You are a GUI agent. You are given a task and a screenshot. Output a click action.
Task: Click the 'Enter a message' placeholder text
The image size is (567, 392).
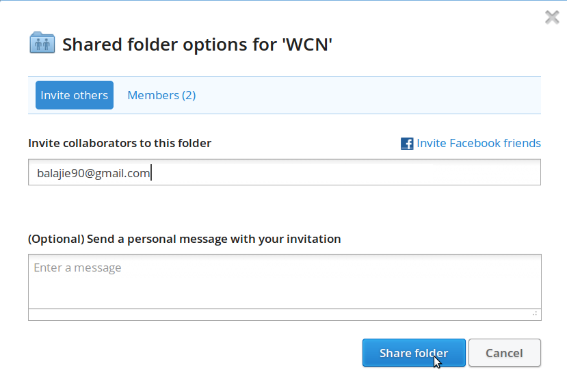pyautogui.click(x=77, y=267)
